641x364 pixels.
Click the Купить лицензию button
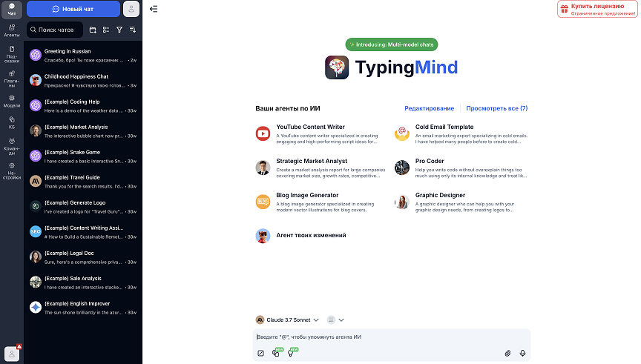[597, 9]
